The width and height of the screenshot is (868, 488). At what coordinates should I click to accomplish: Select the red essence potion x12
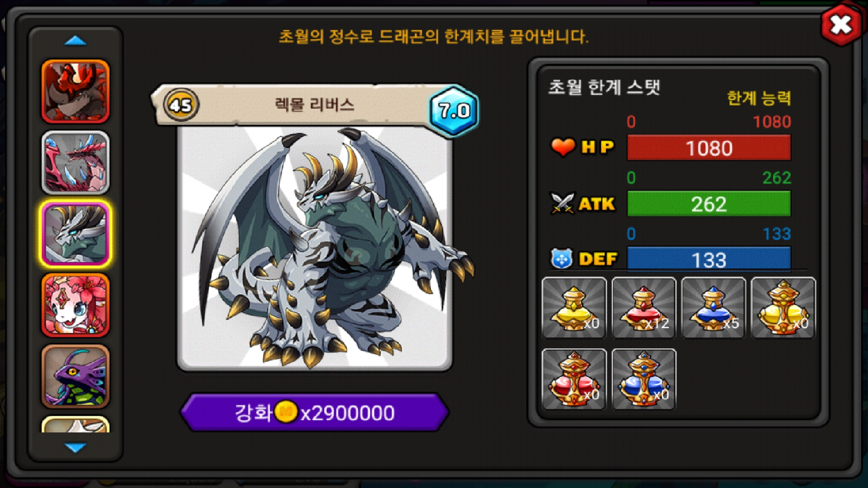(644, 308)
